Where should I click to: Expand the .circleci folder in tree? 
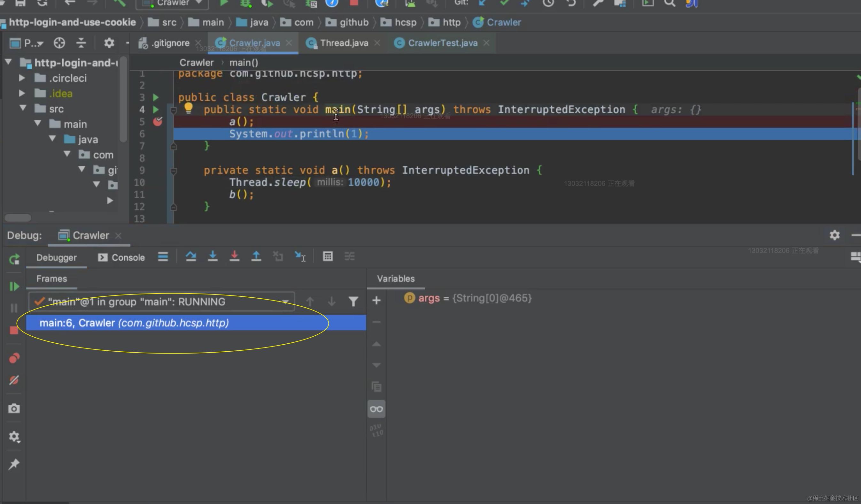21,78
